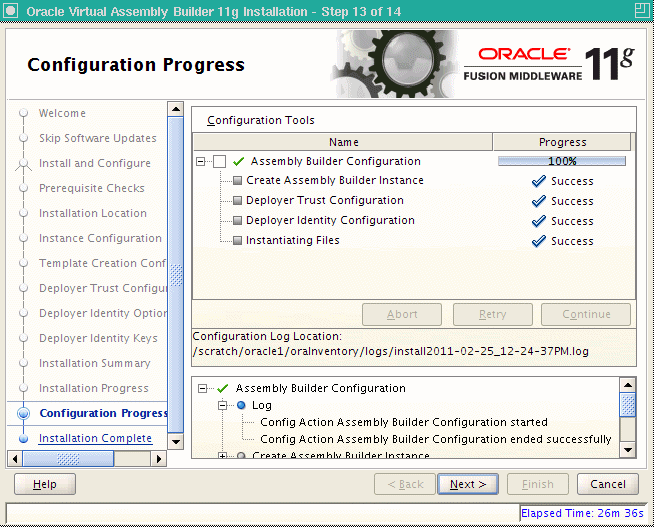
Task: Toggle the Deployer Identity Configuration square box
Action: click(x=237, y=220)
